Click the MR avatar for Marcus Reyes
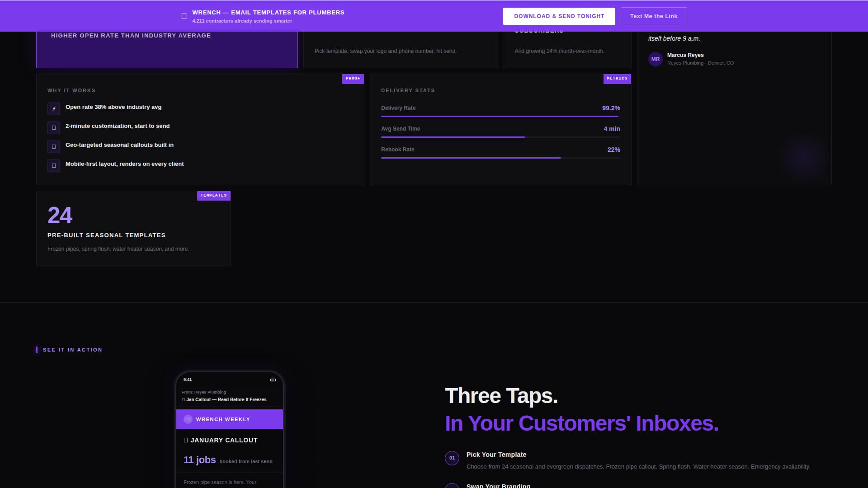Image resolution: width=868 pixels, height=488 pixels. (x=656, y=59)
